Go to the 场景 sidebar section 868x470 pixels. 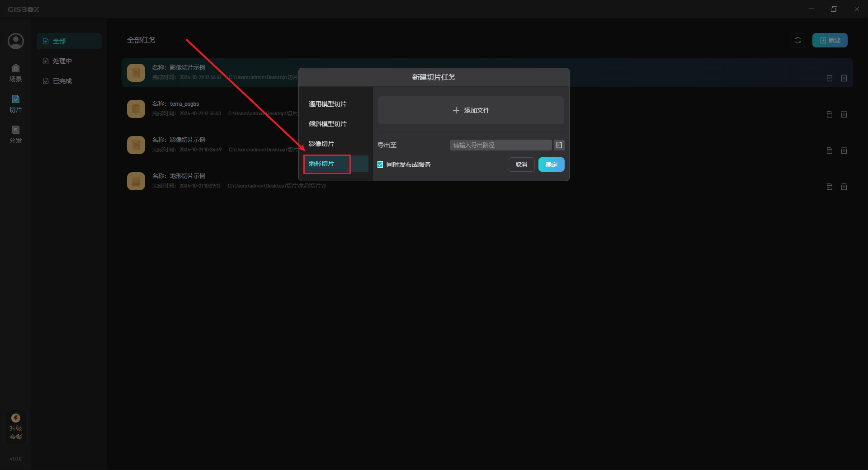[16, 73]
